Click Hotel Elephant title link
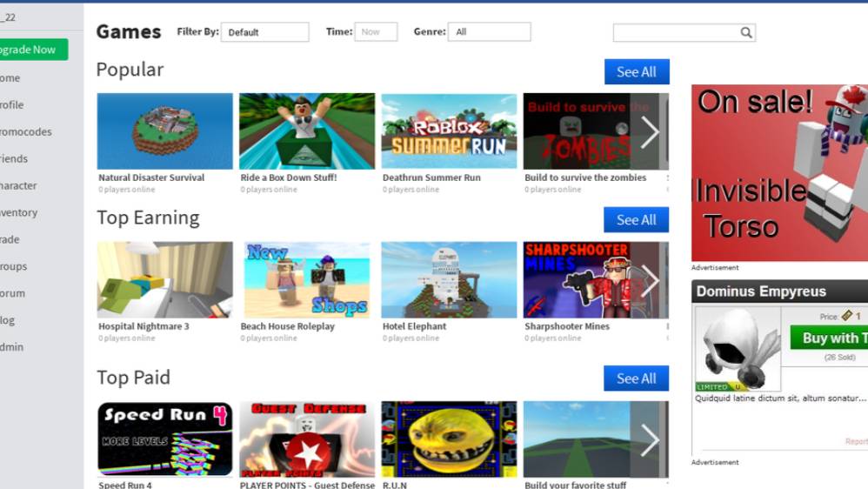The image size is (868, 489). pos(415,326)
